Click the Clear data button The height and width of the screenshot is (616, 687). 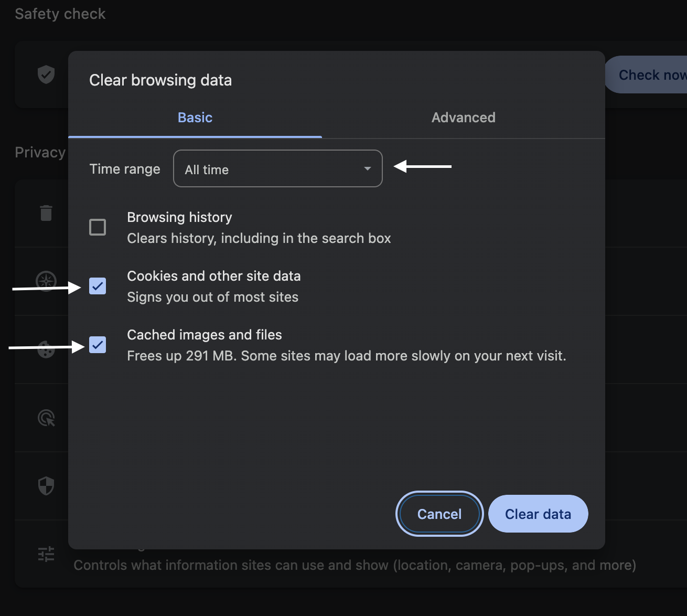click(x=538, y=514)
